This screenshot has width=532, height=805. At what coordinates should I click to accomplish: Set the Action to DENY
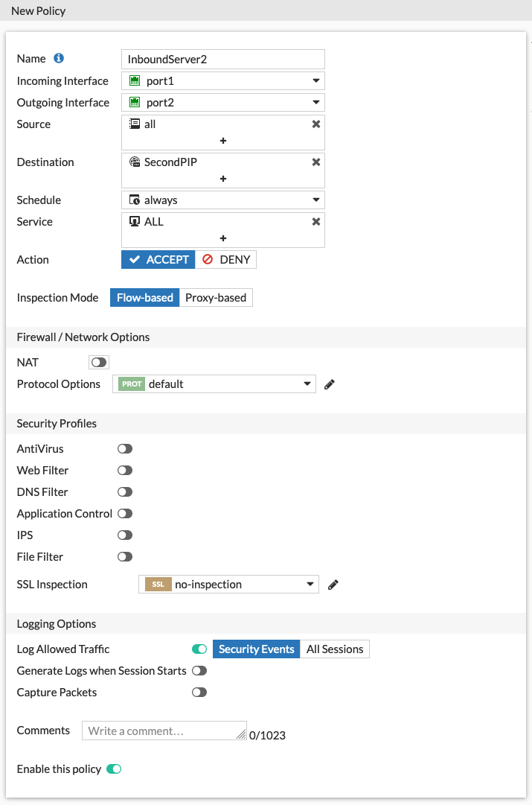tap(226, 260)
